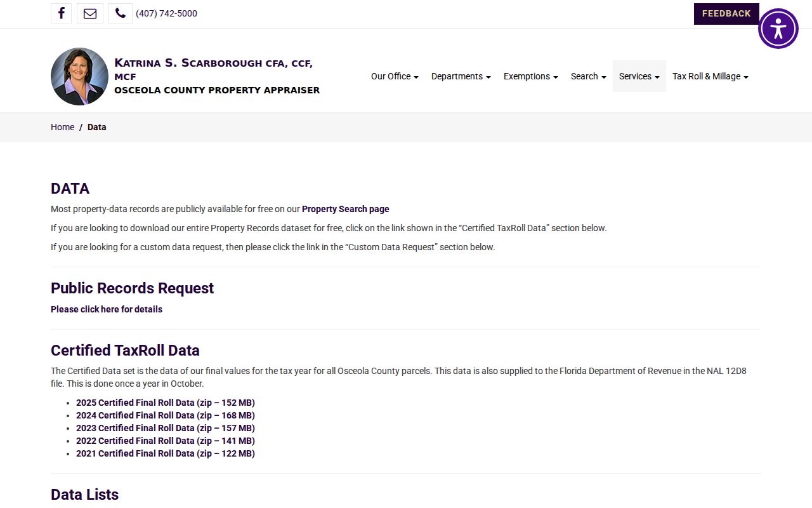Image resolution: width=812 pixels, height=508 pixels.
Task: Expand the Departments dropdown menu
Action: (461, 76)
